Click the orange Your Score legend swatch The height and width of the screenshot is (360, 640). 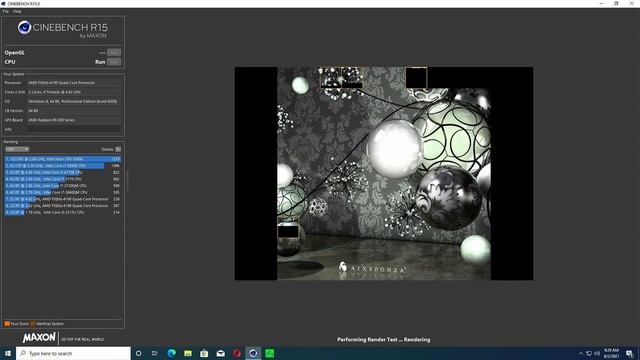click(x=7, y=324)
